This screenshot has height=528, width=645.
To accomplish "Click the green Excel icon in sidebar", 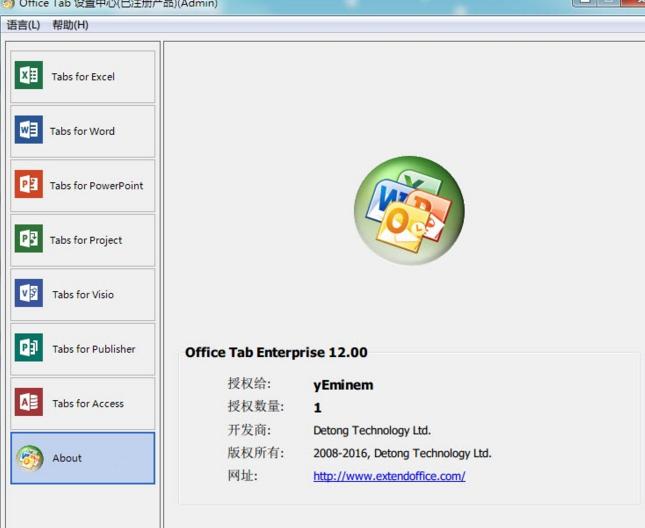I will 29,75.
